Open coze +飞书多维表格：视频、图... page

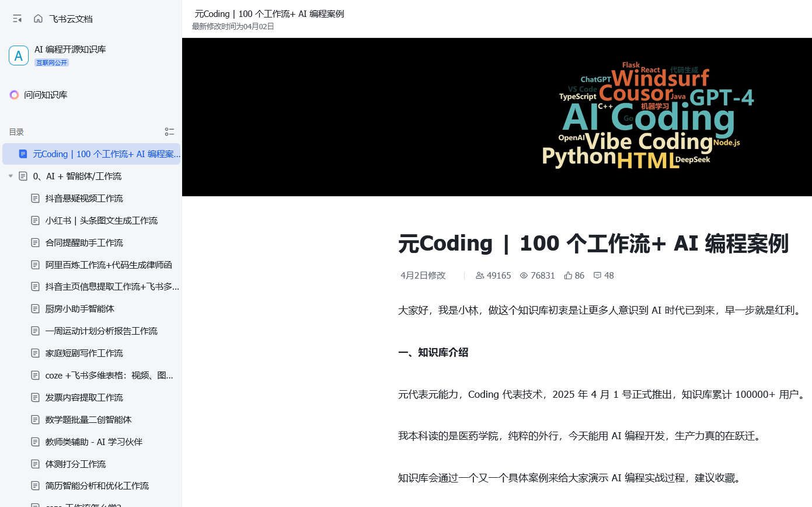click(109, 376)
